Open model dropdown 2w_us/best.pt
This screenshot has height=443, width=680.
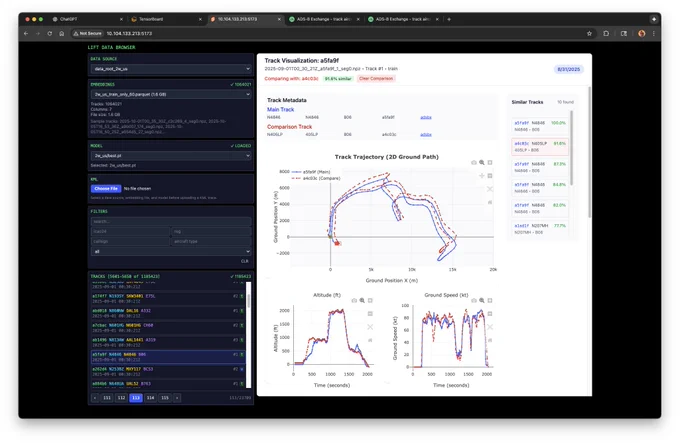(171, 156)
